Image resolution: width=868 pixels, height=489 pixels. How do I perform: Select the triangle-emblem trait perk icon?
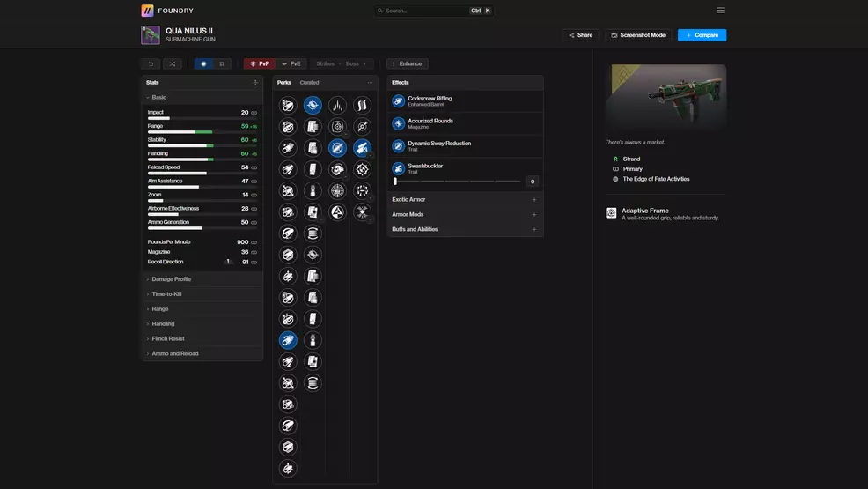tap(337, 212)
